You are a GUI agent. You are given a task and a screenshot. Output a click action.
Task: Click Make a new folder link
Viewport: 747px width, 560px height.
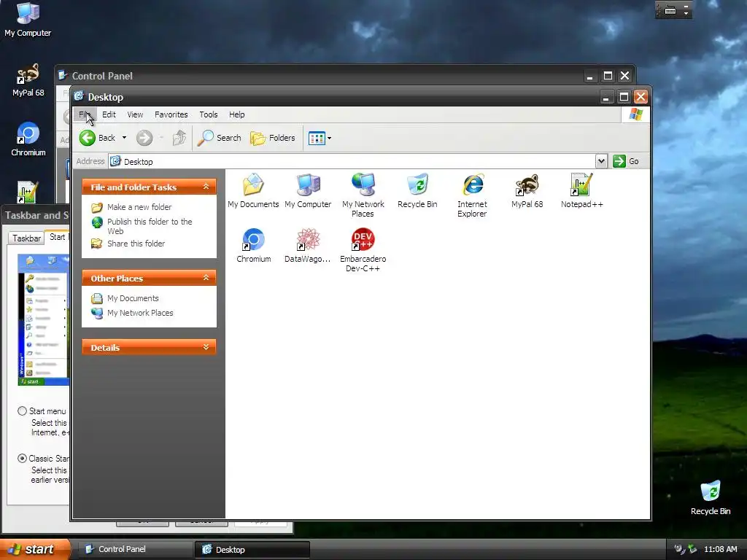coord(139,207)
